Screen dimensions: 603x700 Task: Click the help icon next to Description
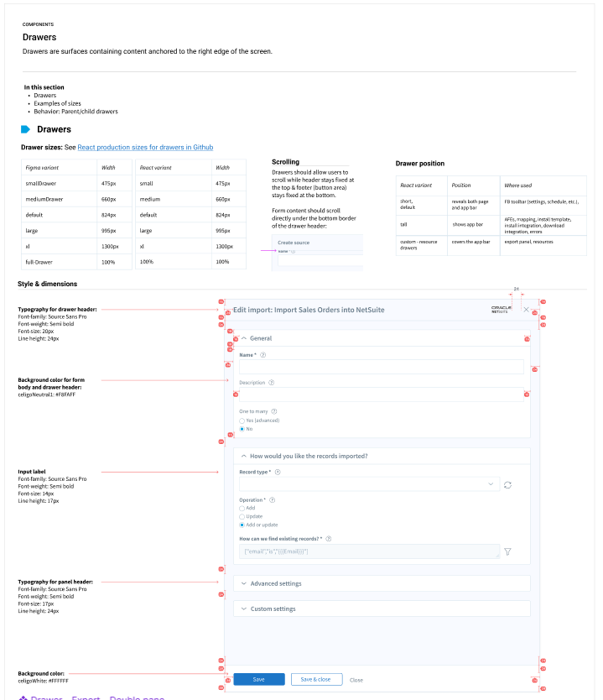tap(272, 383)
